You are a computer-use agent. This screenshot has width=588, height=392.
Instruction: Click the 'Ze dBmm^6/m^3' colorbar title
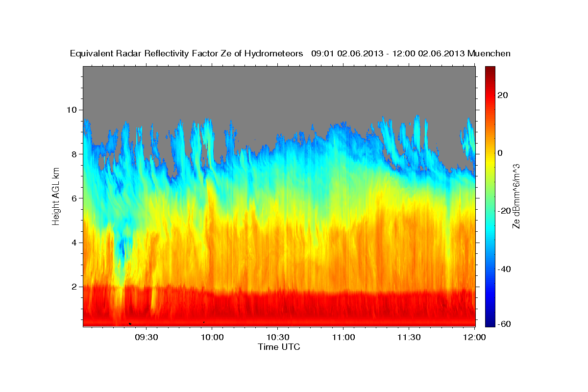[516, 196]
